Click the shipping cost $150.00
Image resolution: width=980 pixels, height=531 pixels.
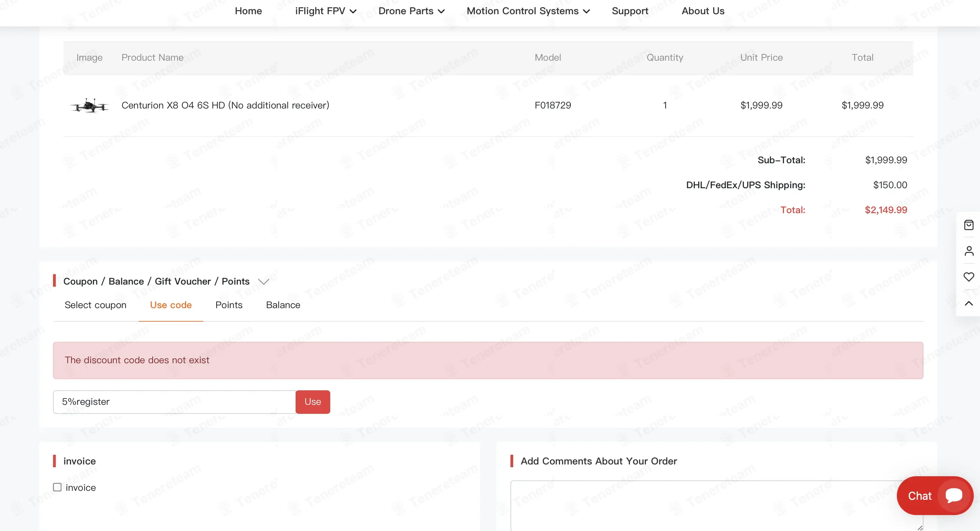tap(890, 185)
